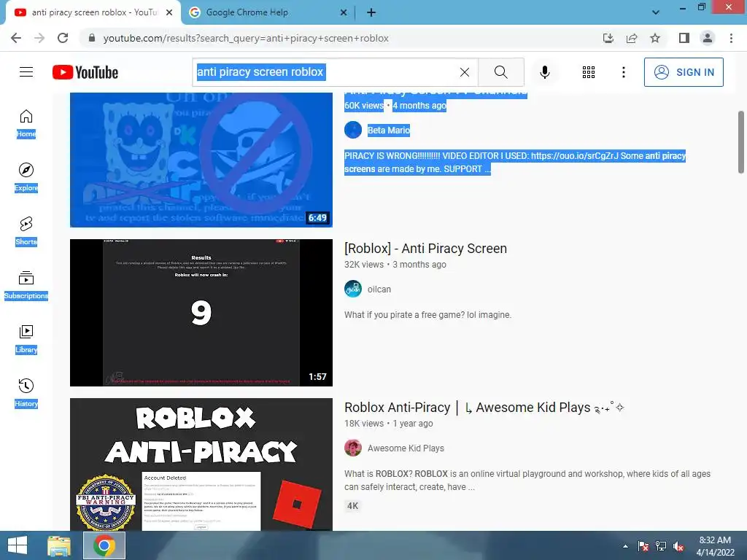The width and height of the screenshot is (747, 560).
Task: Open [Roblox] - Anti Piracy Screen video title
Action: coord(425,248)
